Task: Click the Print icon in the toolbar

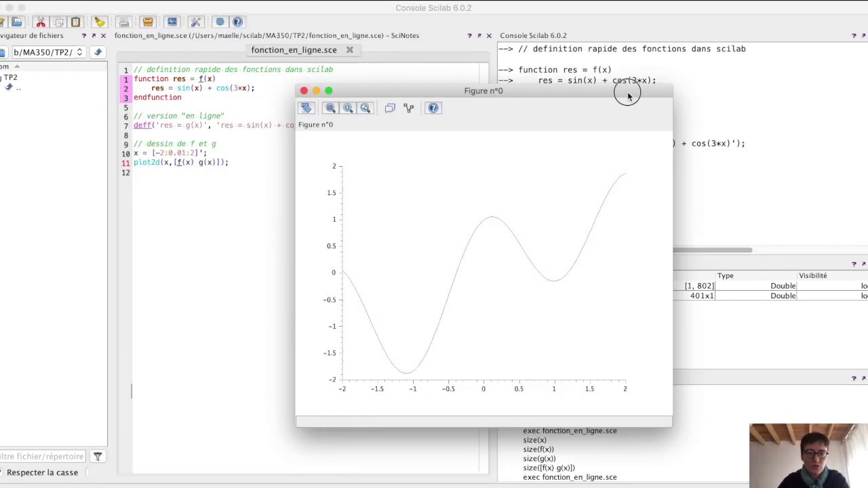Action: (x=123, y=22)
